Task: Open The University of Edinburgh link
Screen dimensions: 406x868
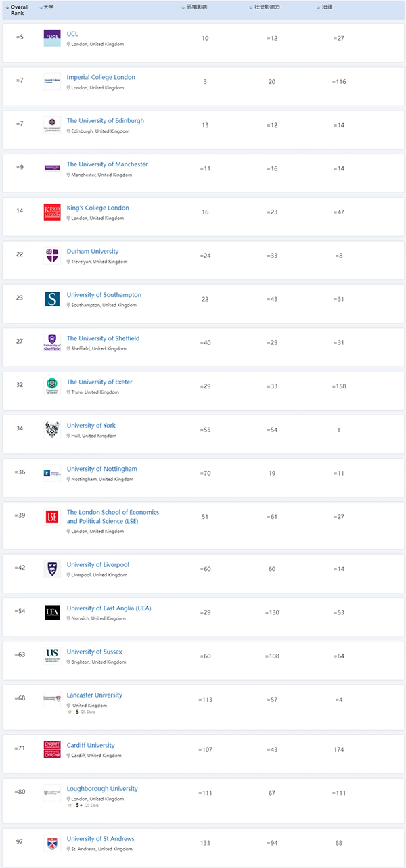Action: 105,120
